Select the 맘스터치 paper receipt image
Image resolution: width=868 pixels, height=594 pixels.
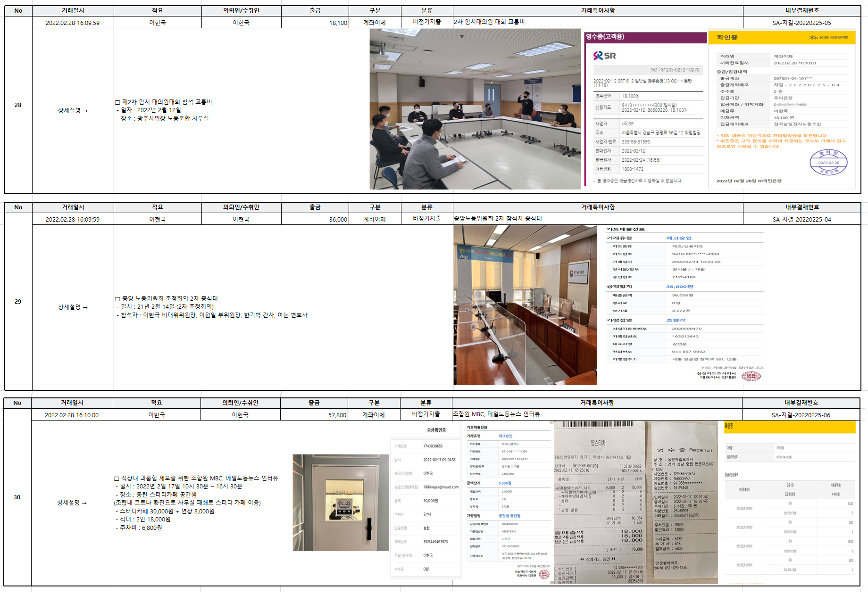tap(598, 503)
